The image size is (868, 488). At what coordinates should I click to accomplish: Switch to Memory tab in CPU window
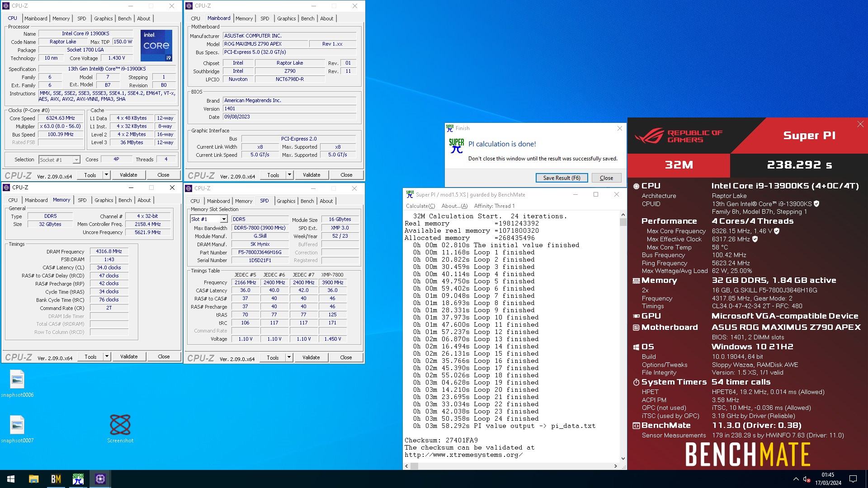(x=61, y=19)
